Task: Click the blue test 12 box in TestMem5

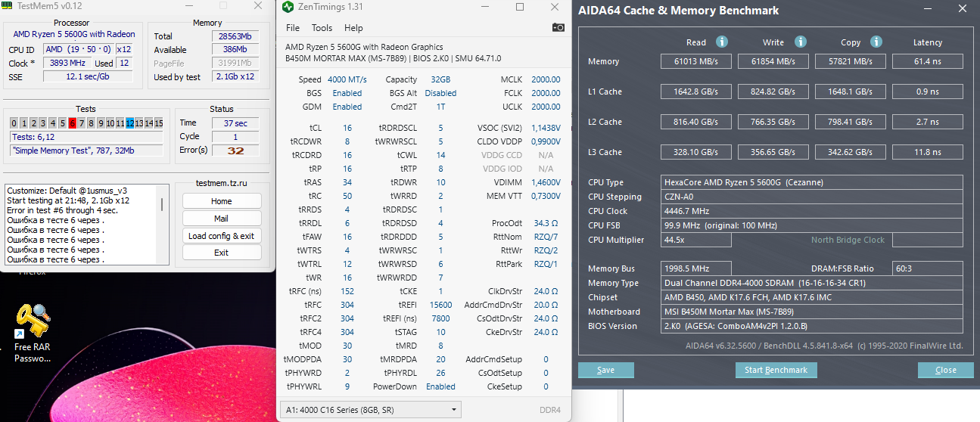Action: click(x=130, y=123)
